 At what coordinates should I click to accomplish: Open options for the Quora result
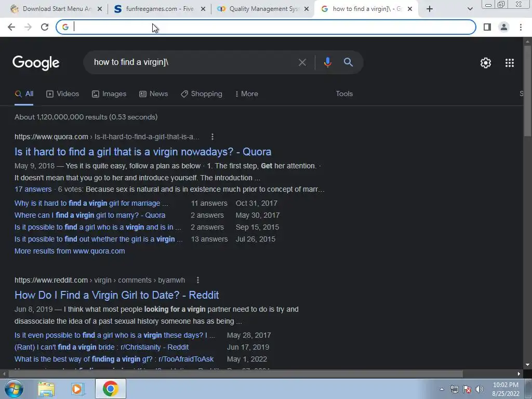pyautogui.click(x=212, y=137)
